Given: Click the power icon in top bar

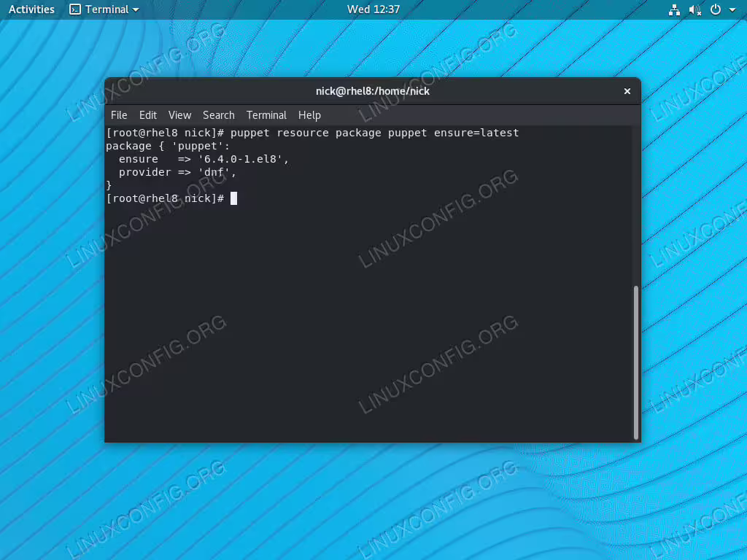Looking at the screenshot, I should 716,9.
